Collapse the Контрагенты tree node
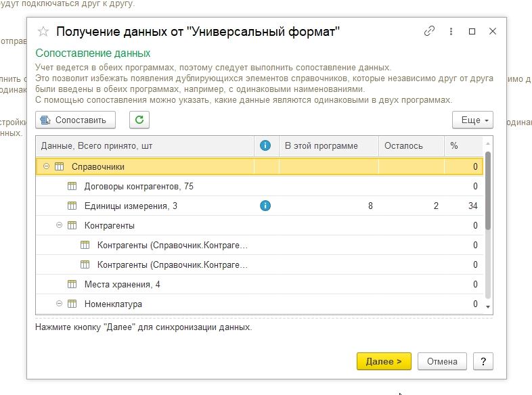This screenshot has width=532, height=395. coord(60,225)
